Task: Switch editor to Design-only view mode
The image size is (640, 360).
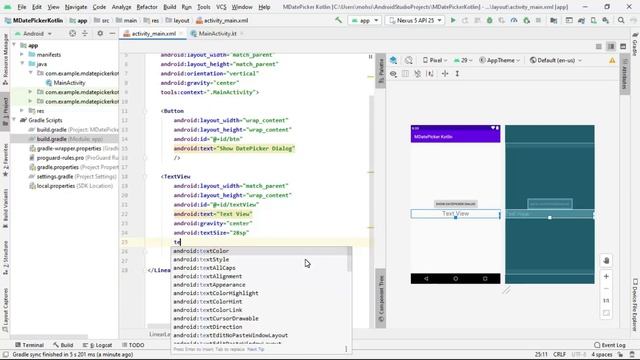Action: [623, 47]
